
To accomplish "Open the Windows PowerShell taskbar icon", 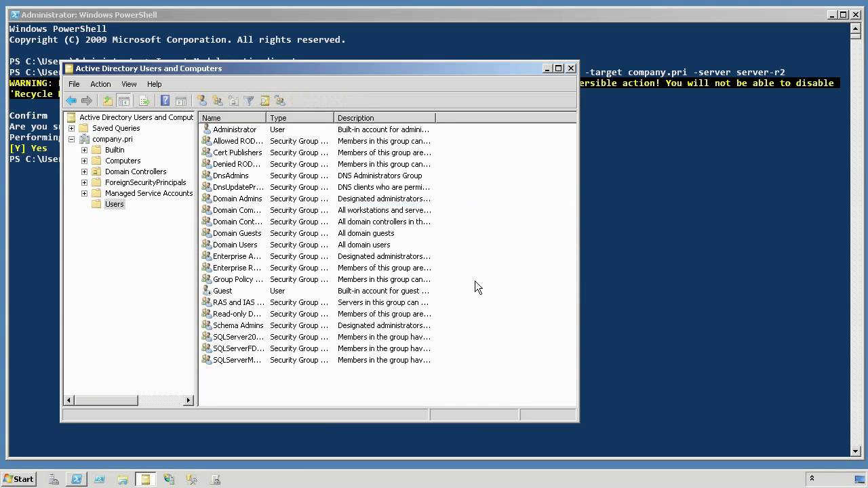I will pos(77,479).
